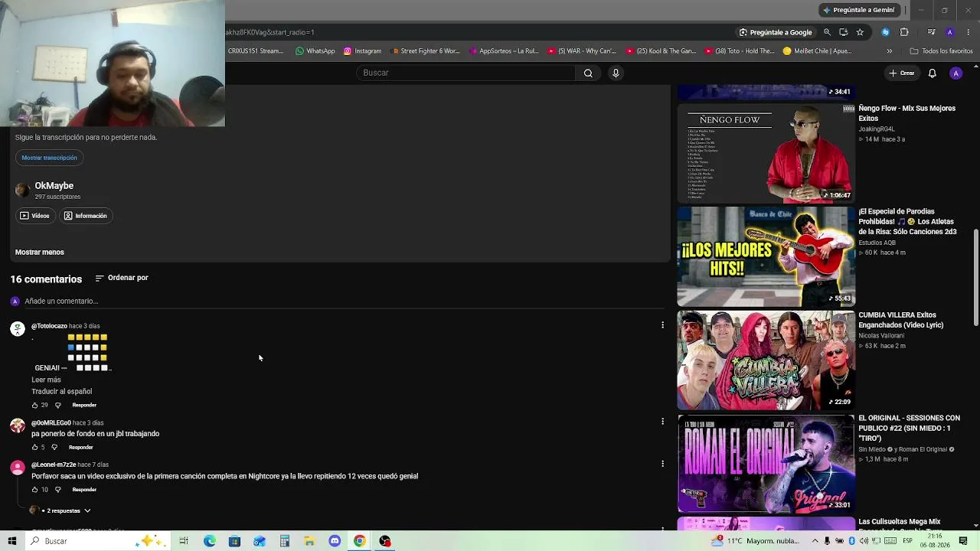This screenshot has height=551, width=980.
Task: Open YouTube notifications bell
Action: point(932,73)
